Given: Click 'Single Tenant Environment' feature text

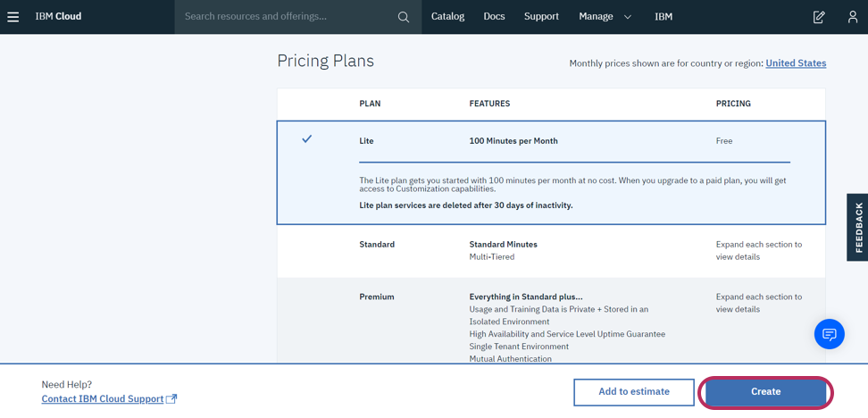Looking at the screenshot, I should pyautogui.click(x=519, y=347).
